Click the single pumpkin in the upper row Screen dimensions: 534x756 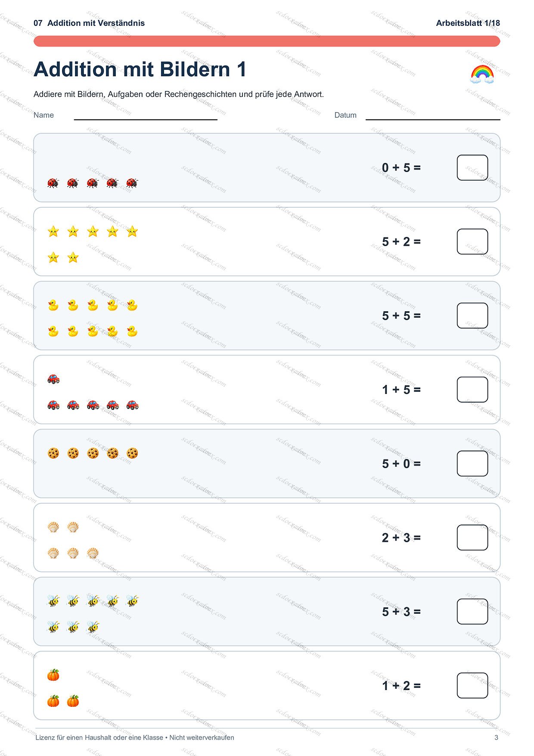click(53, 675)
